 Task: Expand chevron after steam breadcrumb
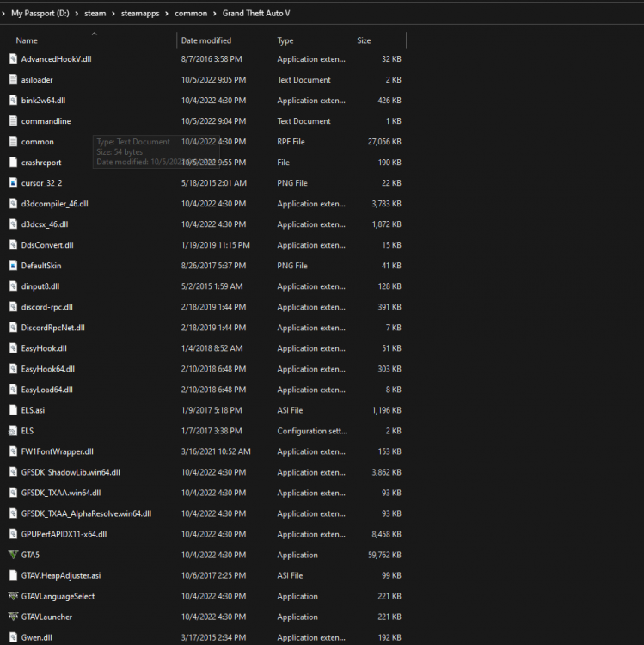pyautogui.click(x=113, y=14)
